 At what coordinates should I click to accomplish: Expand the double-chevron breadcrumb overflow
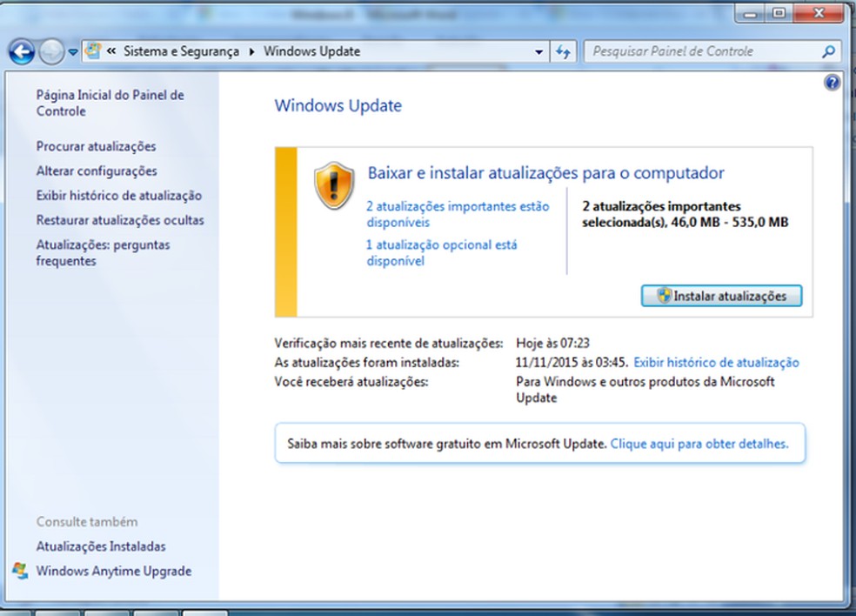pyautogui.click(x=111, y=50)
